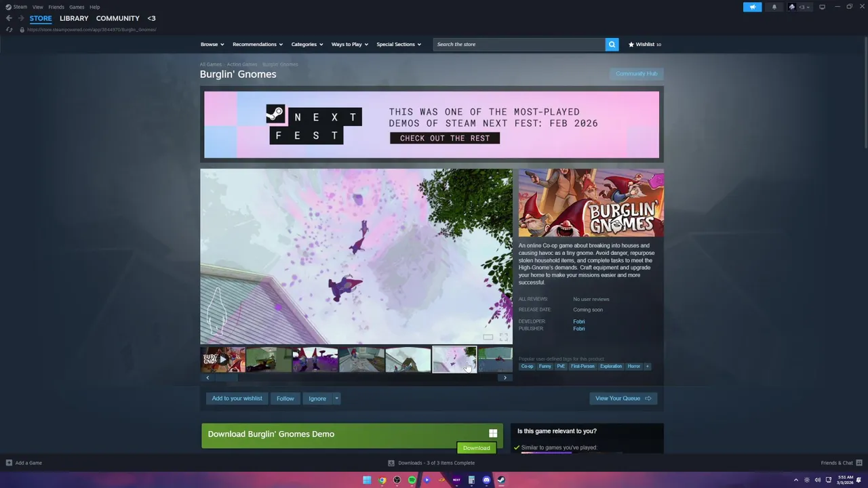Click the Ignore button
This screenshot has width=868, height=488.
click(317, 399)
